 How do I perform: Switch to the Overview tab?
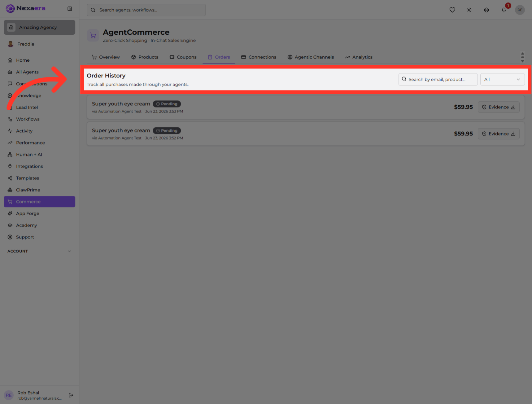[106, 57]
